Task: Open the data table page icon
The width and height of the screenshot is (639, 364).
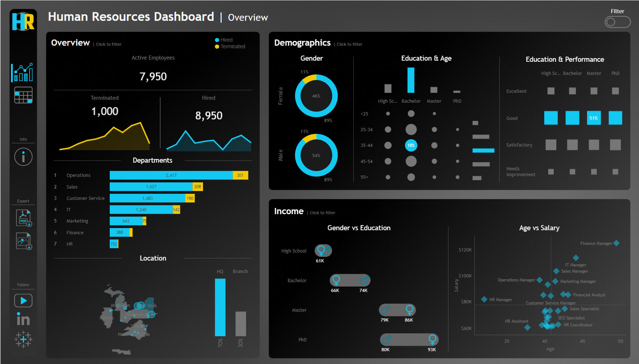Action: pyautogui.click(x=23, y=94)
